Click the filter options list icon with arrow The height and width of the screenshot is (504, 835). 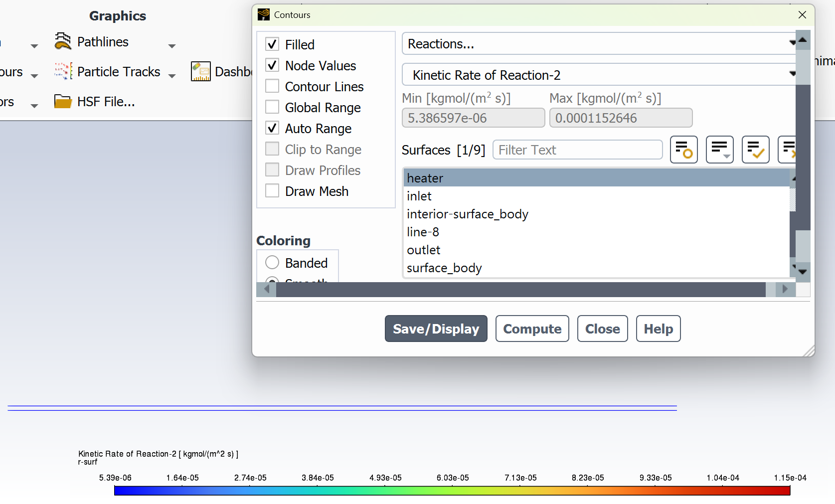tap(719, 150)
